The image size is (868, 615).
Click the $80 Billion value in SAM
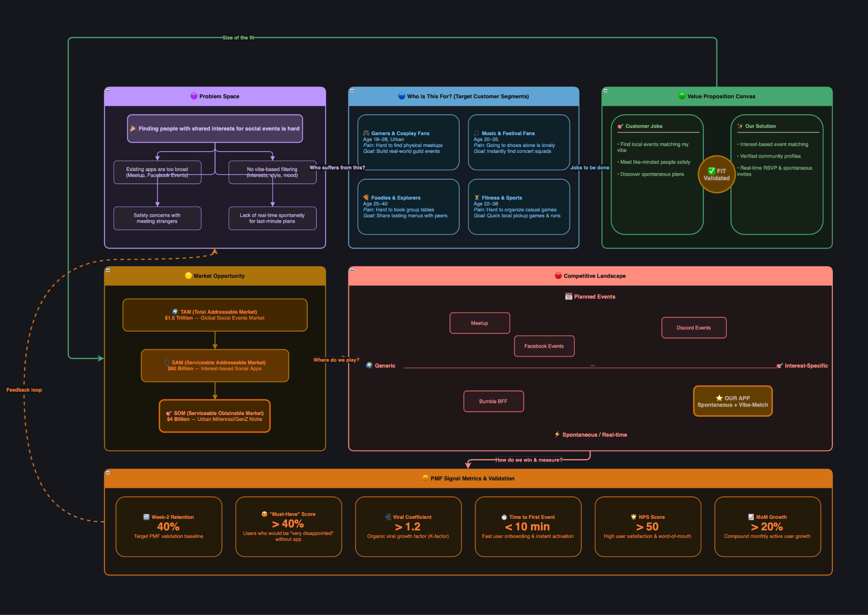(180, 368)
